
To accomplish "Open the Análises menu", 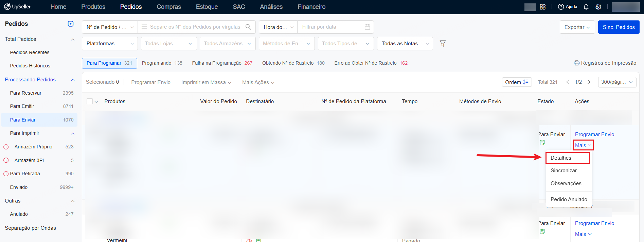I will [271, 7].
